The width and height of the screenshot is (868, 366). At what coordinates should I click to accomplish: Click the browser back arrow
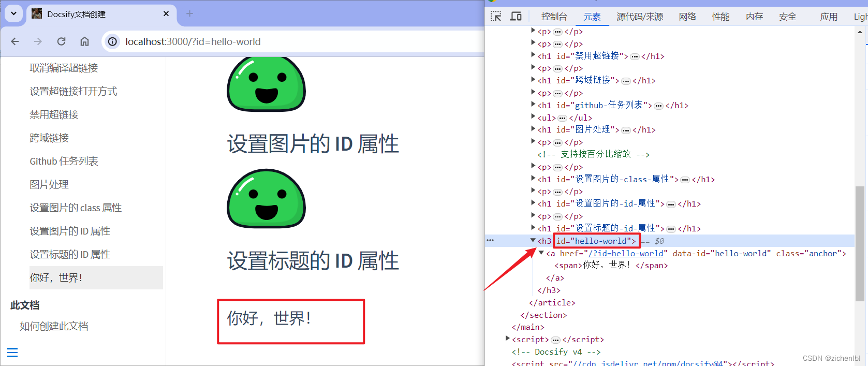pyautogui.click(x=15, y=41)
